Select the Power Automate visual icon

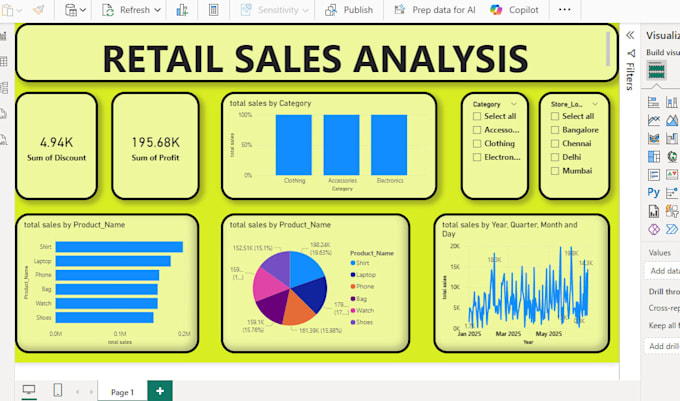(672, 229)
